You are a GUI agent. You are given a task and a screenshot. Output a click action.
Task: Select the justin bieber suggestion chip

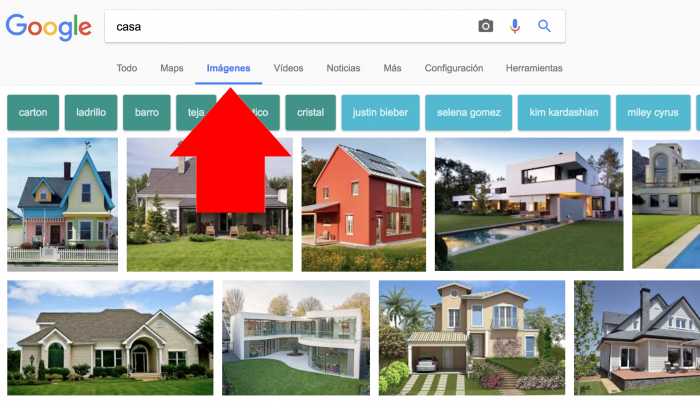[380, 113]
